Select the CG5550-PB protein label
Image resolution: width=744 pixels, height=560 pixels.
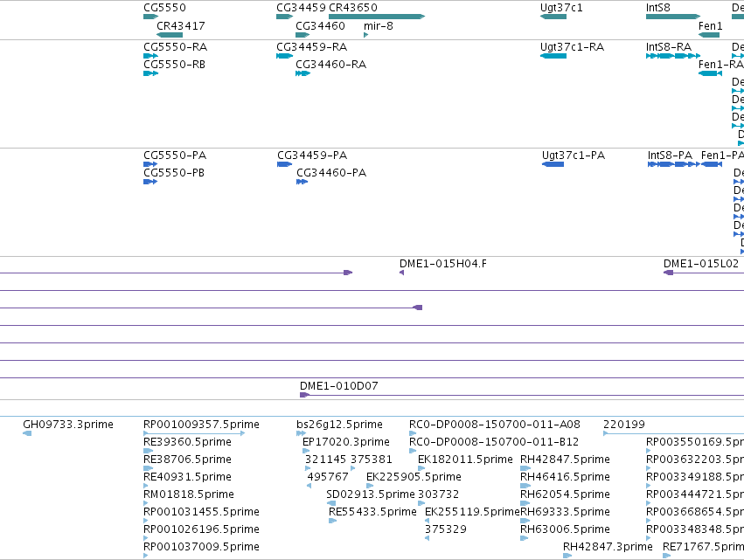tap(174, 173)
